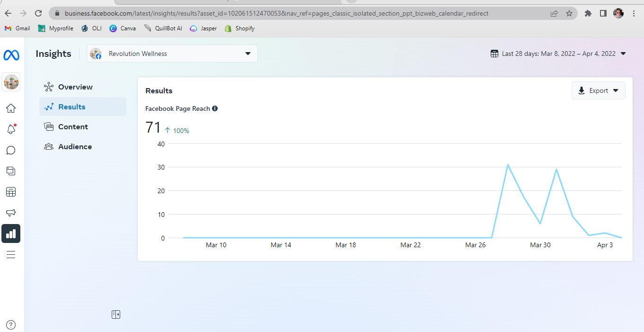This screenshot has height=332, width=644.
Task: Open the Home icon in left sidebar
Action: tap(11, 108)
